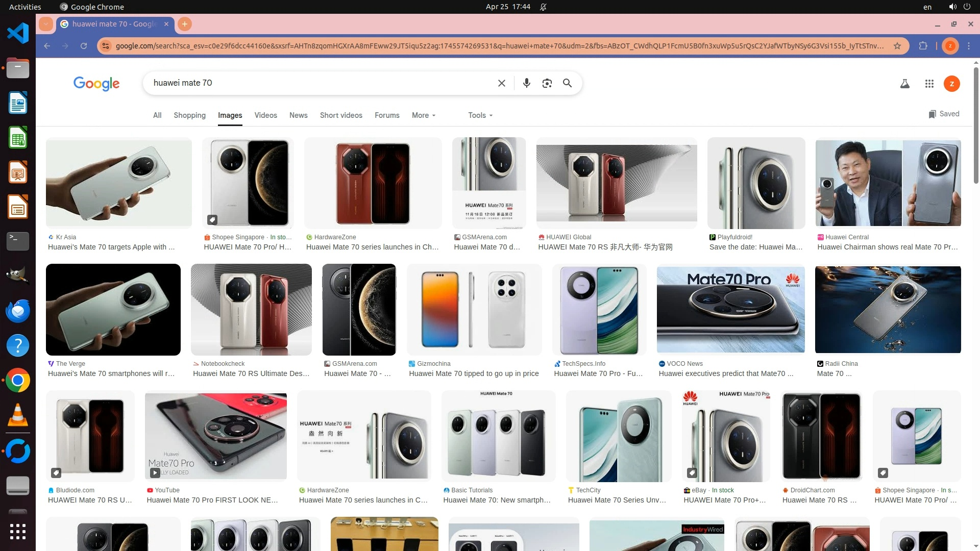Image resolution: width=980 pixels, height=551 pixels.
Task: Launch VLC from the dock
Action: click(x=17, y=415)
